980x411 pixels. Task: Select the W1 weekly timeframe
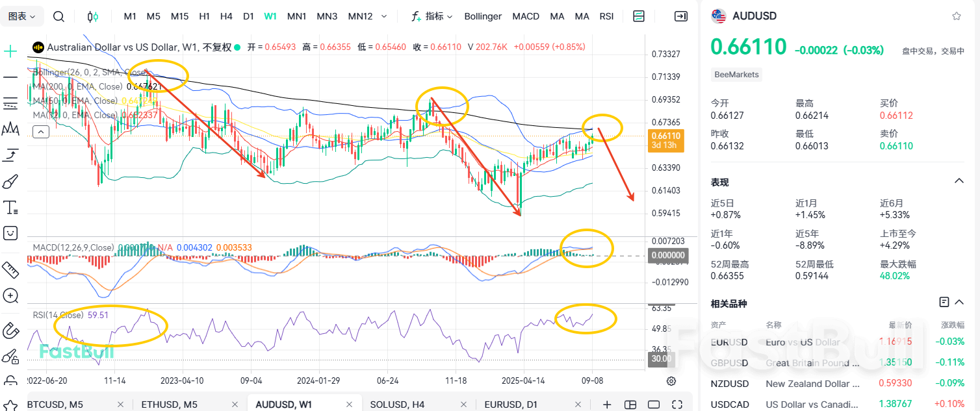click(271, 16)
